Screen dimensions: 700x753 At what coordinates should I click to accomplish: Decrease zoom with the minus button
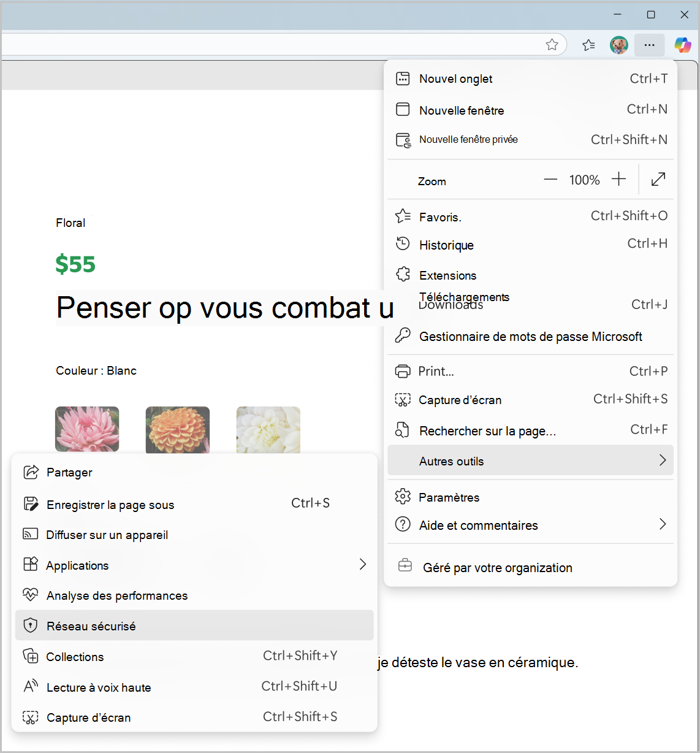[x=550, y=180]
